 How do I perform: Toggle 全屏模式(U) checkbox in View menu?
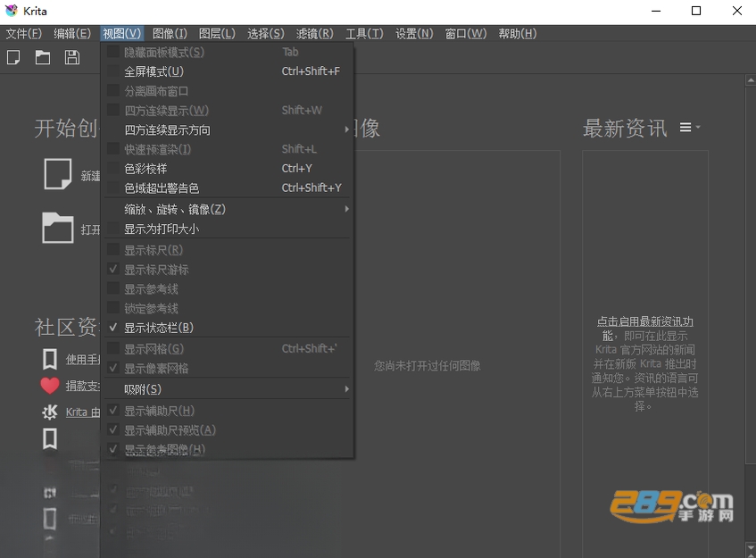[112, 71]
